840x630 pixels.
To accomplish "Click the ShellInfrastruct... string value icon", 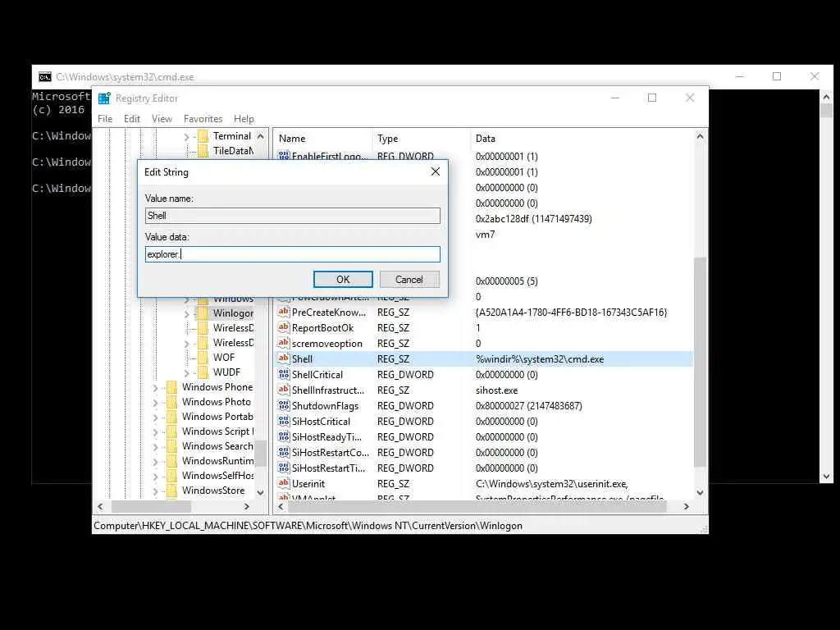I will coord(283,390).
